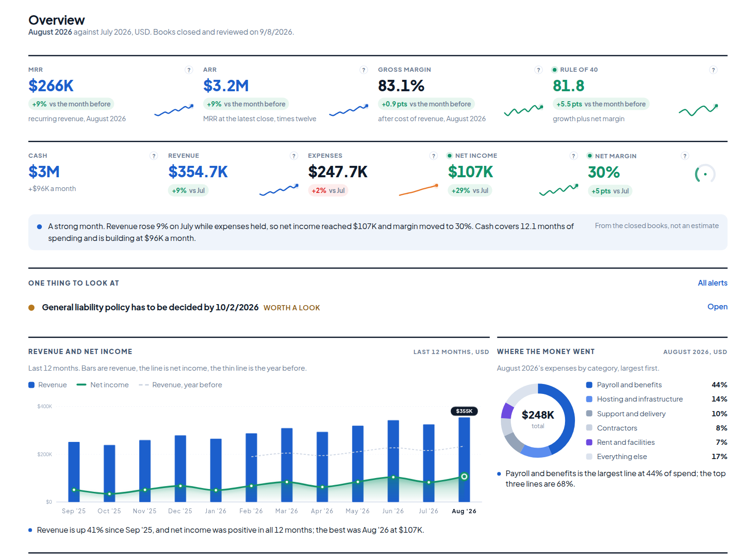Click the Revenue tile sparkline

coord(279,190)
